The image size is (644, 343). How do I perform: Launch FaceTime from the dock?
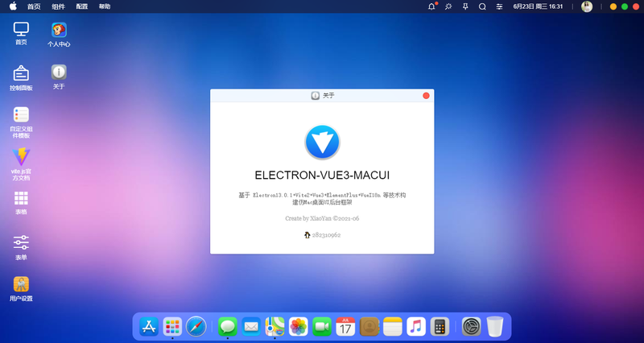click(322, 327)
